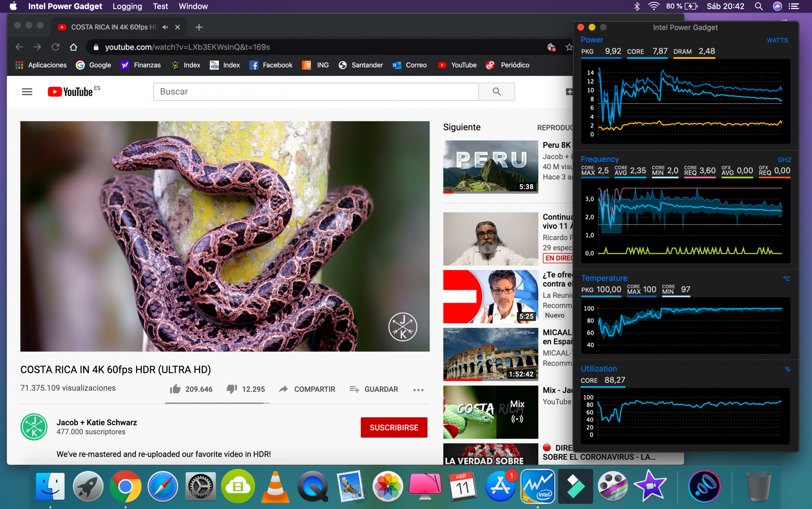Open the Window menu
Viewport: 812px width, 509px height.
point(193,6)
